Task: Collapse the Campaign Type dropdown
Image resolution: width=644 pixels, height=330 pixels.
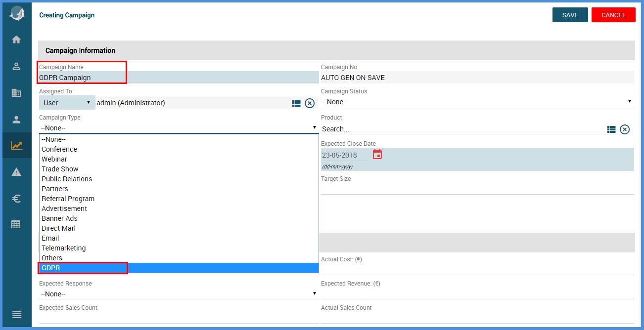Action: [179, 127]
